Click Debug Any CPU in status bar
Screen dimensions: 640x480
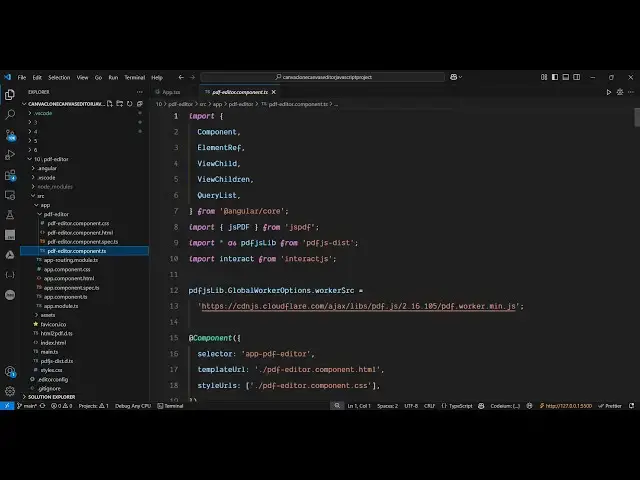133,406
